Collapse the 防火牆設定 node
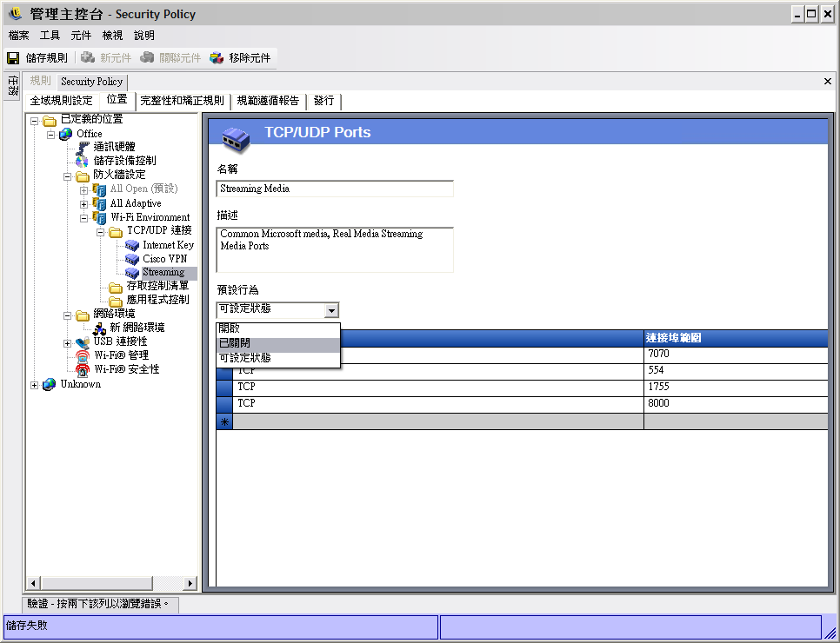840x643 pixels. [68, 176]
